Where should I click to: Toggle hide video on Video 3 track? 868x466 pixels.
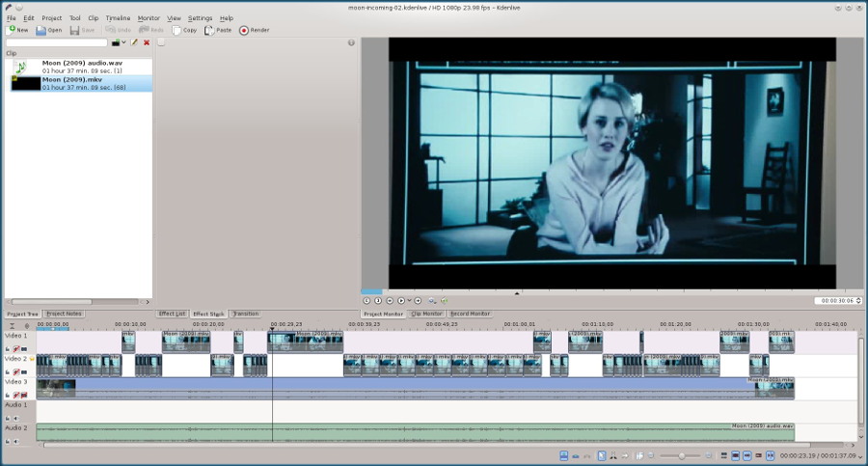click(x=24, y=395)
